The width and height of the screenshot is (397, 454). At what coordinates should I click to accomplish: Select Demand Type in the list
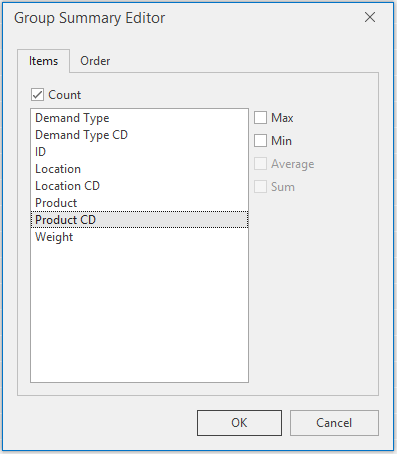point(139,118)
